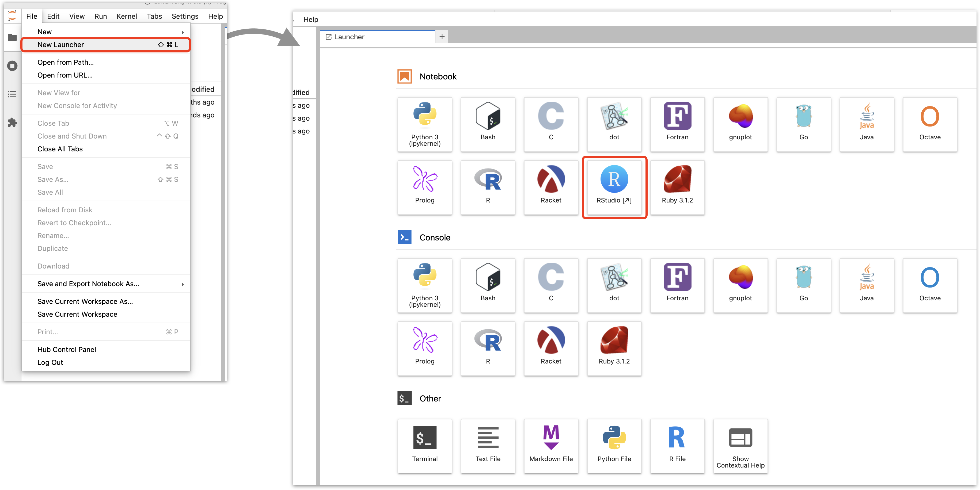The height and width of the screenshot is (490, 980).
Task: Show running kernels sidebar icon
Action: pos(12,66)
